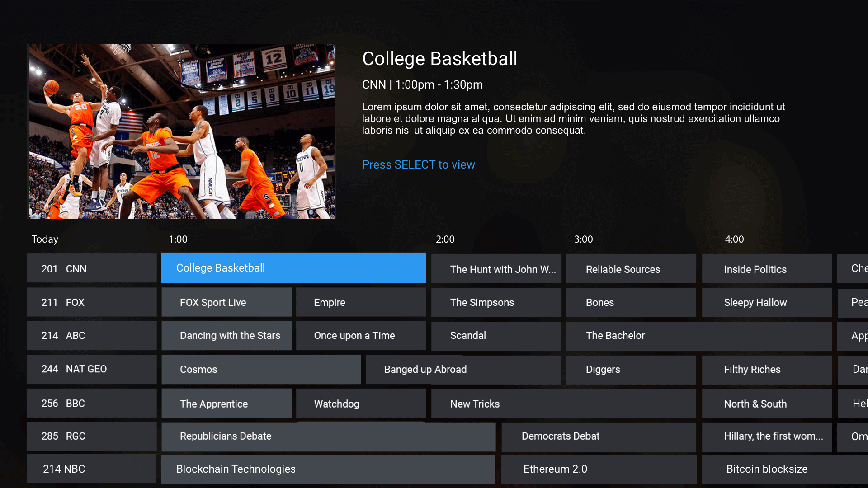868x488 pixels.
Task: Select FOX Sport Live program
Action: pyautogui.click(x=226, y=302)
